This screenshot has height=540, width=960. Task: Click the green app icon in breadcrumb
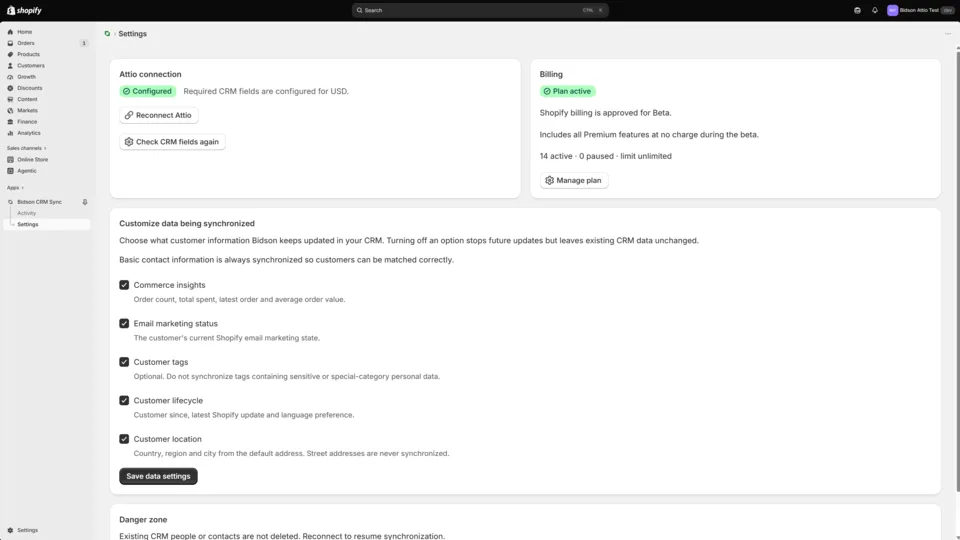pos(107,34)
